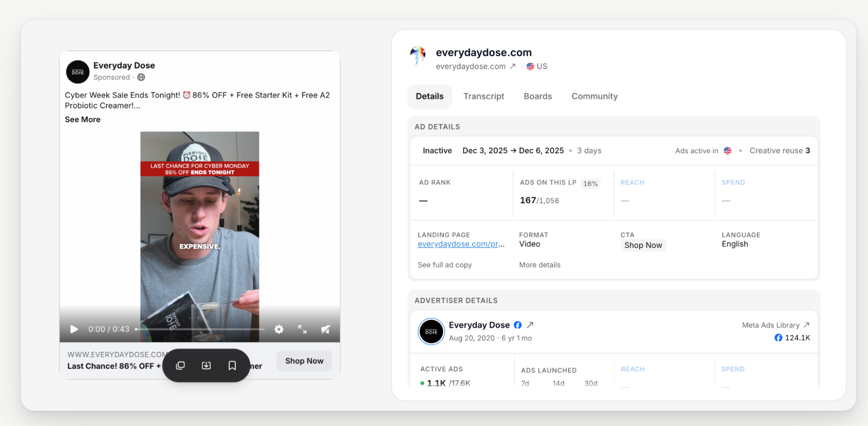Screen dimensions: 868x426
Task: Seek along the video progress bar
Action: click(x=200, y=329)
